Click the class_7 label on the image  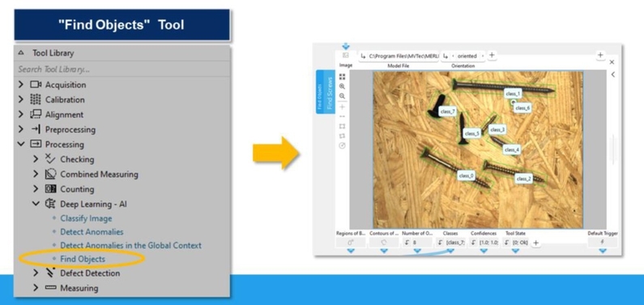coord(447,111)
